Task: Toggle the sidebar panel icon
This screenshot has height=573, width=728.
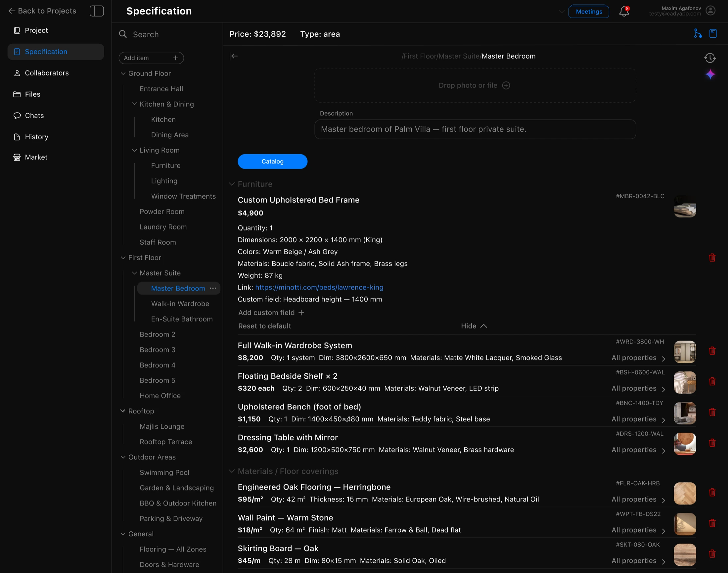Action: pos(97,11)
